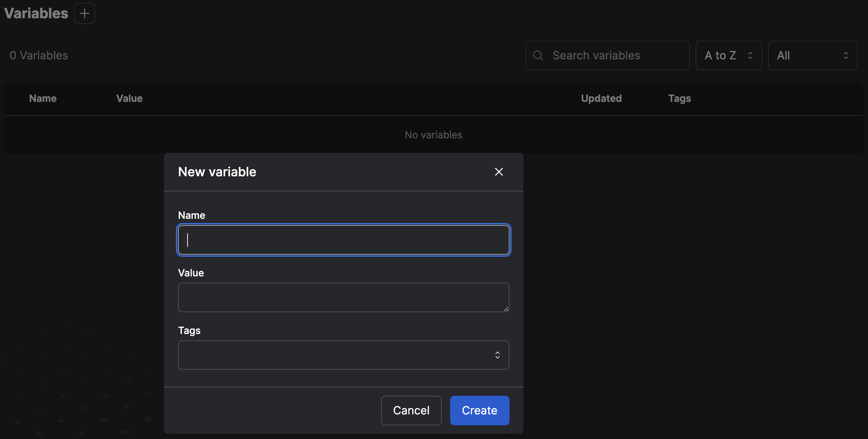The width and height of the screenshot is (868, 439).
Task: Click the Search variables field
Action: 608,55
